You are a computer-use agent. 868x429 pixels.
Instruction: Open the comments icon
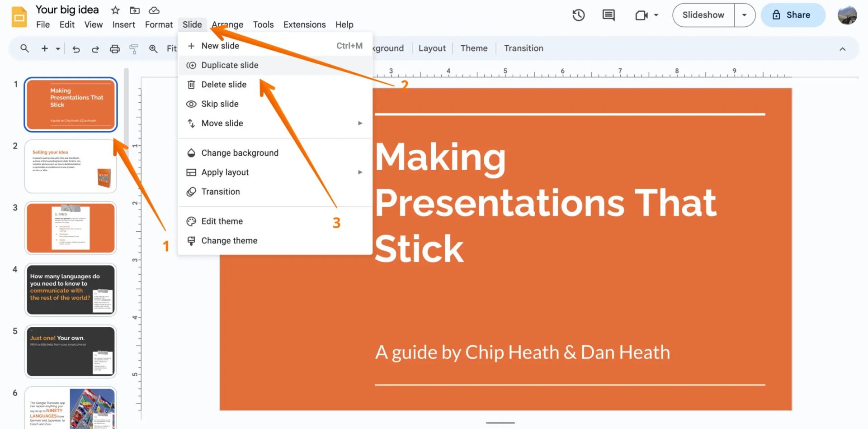click(608, 15)
